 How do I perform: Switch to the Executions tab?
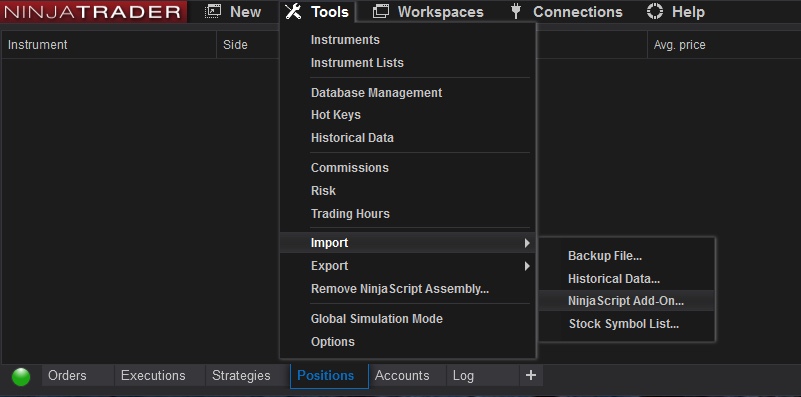[x=159, y=376]
